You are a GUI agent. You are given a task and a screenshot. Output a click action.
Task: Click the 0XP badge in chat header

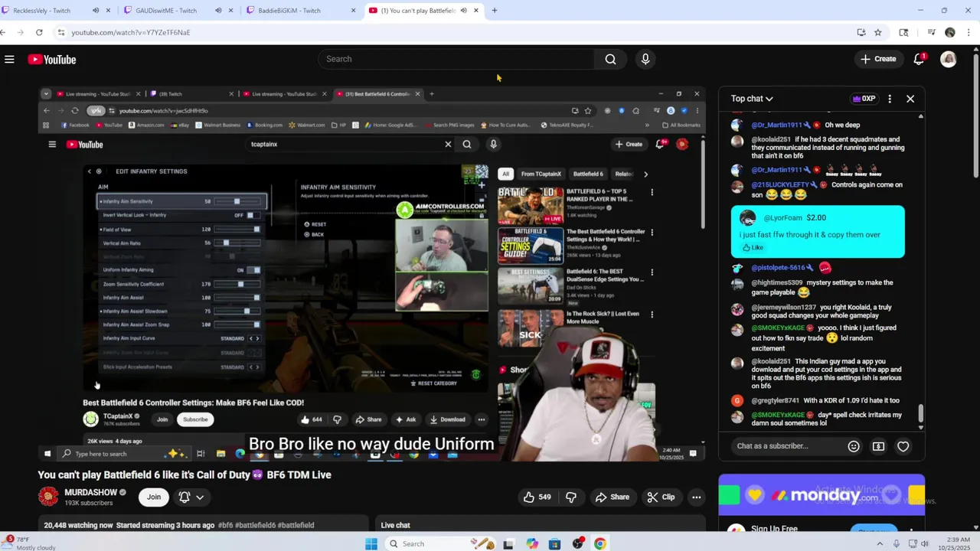pyautogui.click(x=864, y=99)
